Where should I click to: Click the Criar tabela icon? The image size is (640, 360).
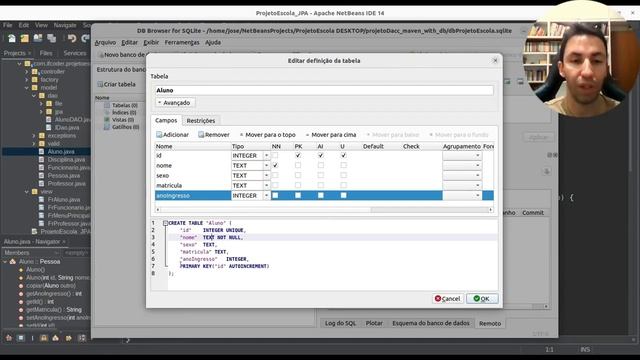(100, 84)
